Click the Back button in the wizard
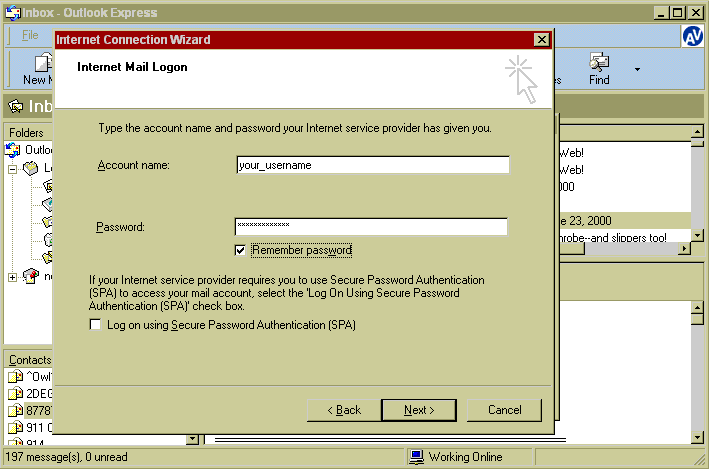709x469 pixels. coord(344,410)
